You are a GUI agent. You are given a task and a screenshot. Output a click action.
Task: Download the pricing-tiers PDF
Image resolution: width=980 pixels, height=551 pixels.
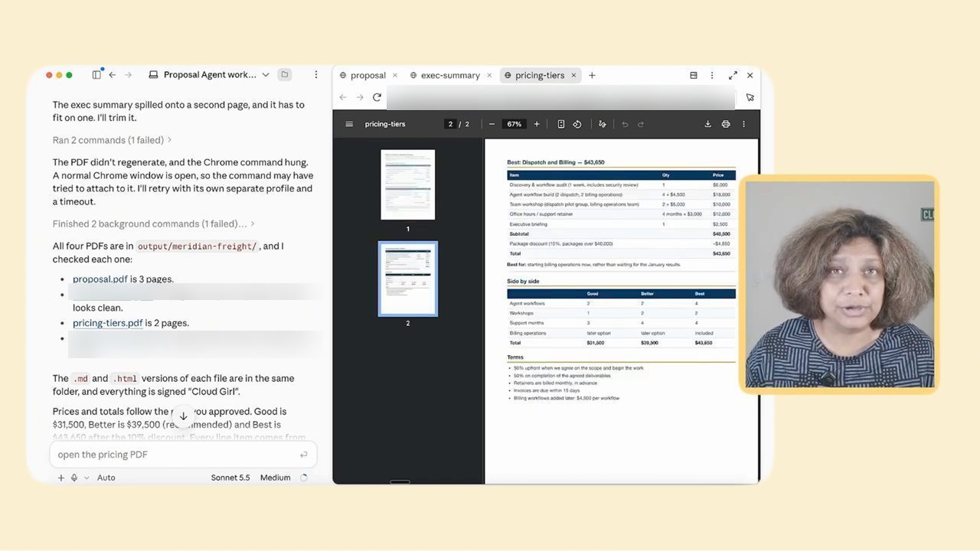click(708, 124)
